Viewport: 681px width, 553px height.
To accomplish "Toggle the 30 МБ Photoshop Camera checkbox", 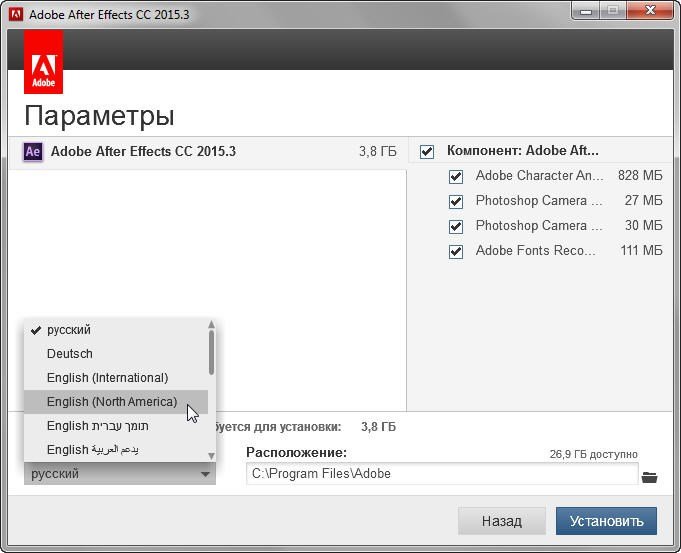I will 456,226.
